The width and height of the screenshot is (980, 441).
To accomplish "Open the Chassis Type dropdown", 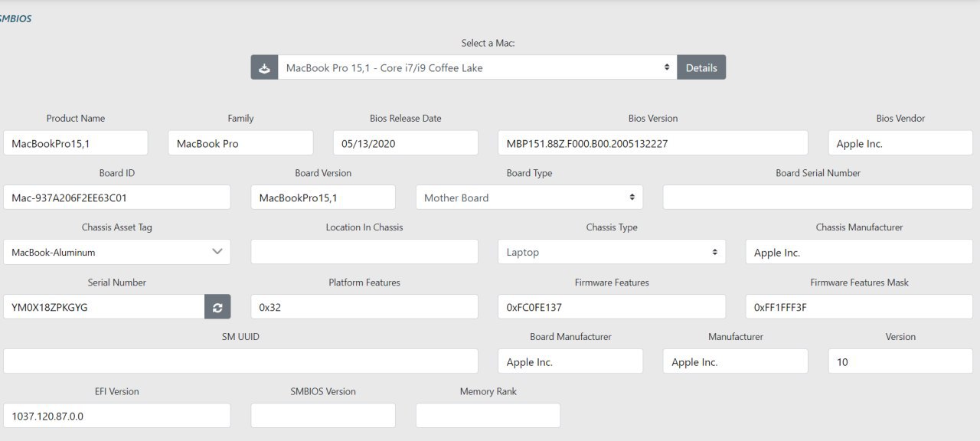I will [x=612, y=252].
